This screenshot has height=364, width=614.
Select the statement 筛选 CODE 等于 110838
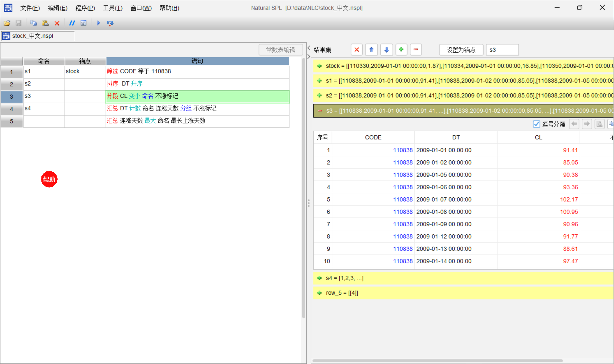(197, 72)
